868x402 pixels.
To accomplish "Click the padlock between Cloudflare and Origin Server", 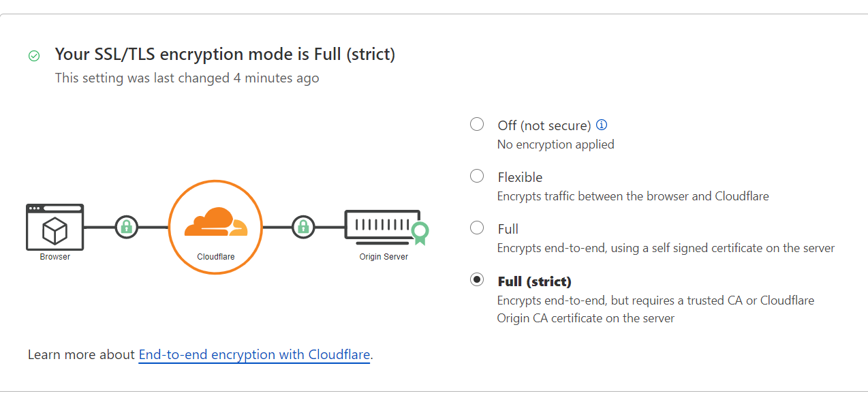I will tap(303, 227).
